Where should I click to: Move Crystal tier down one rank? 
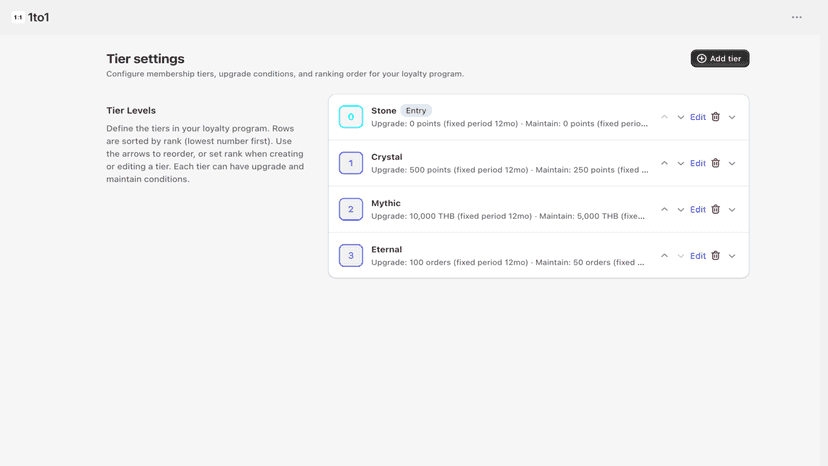click(681, 163)
